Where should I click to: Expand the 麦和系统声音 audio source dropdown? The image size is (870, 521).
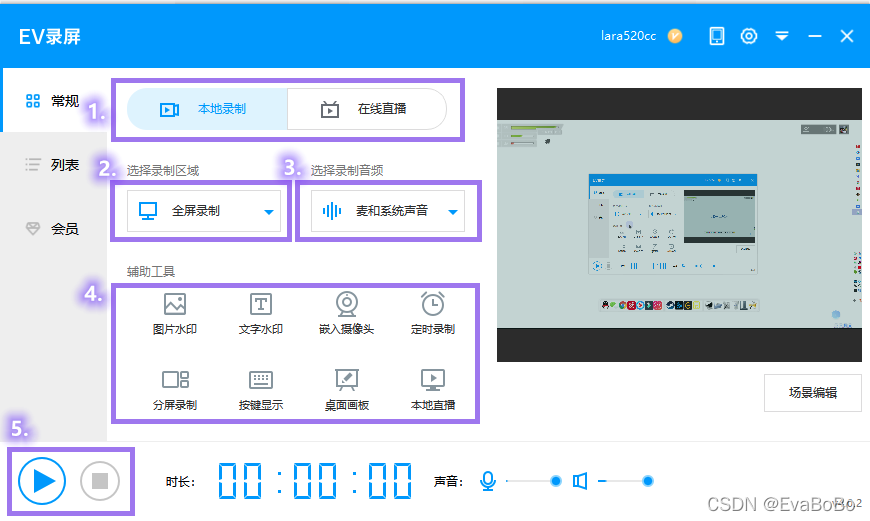click(388, 211)
